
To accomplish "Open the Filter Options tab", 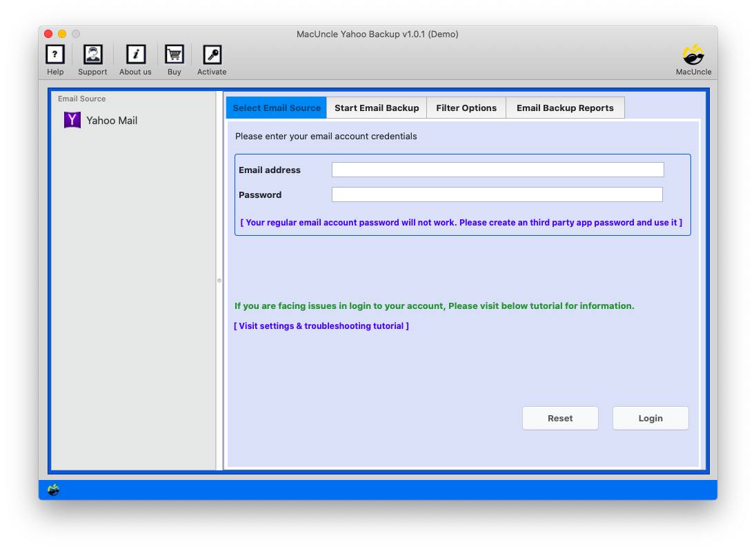I will tap(466, 108).
